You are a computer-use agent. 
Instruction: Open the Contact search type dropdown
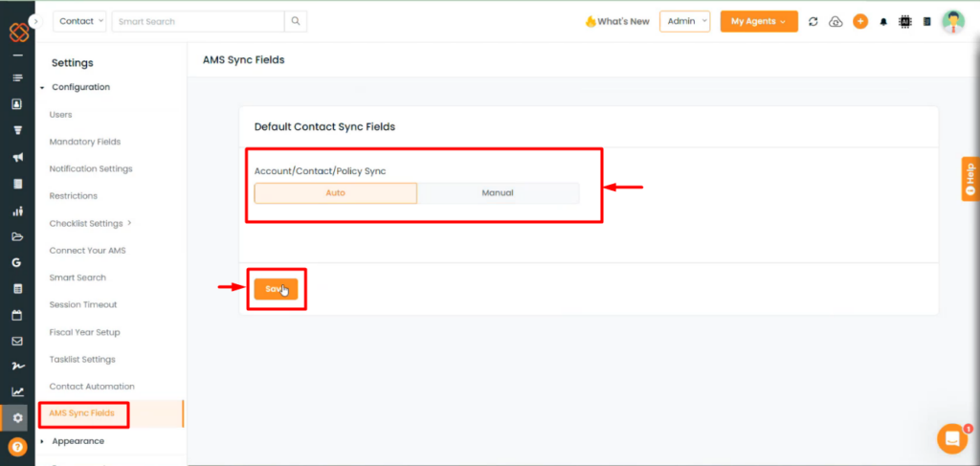coord(80,21)
